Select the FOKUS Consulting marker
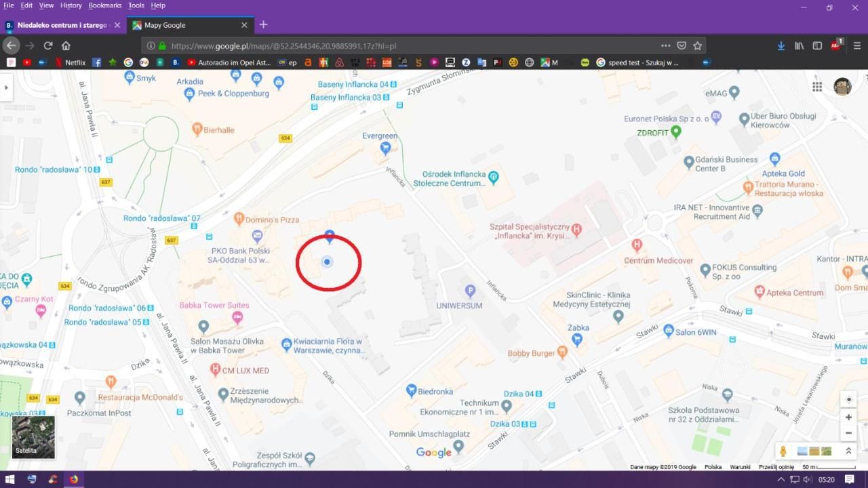Viewport: 868px width, 488px height. coord(705,270)
